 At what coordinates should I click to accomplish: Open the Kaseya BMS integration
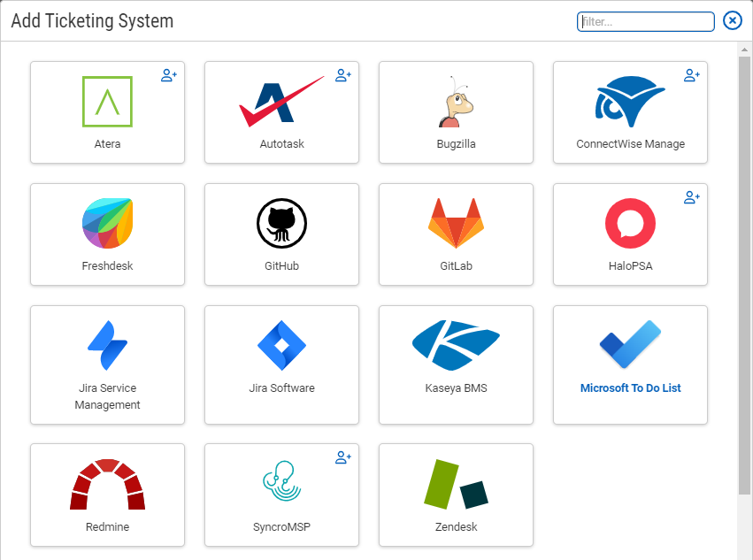tap(456, 345)
